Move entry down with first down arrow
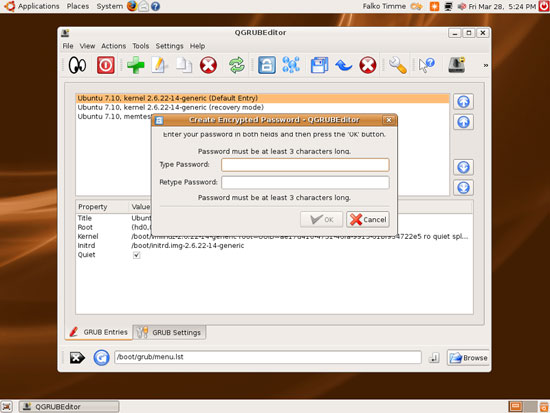 click(x=463, y=167)
